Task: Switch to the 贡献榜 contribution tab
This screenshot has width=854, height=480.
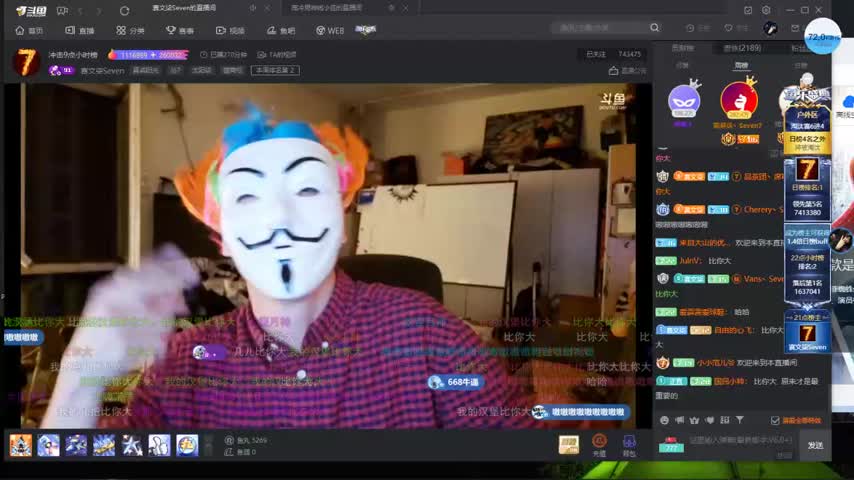Action: point(682,48)
